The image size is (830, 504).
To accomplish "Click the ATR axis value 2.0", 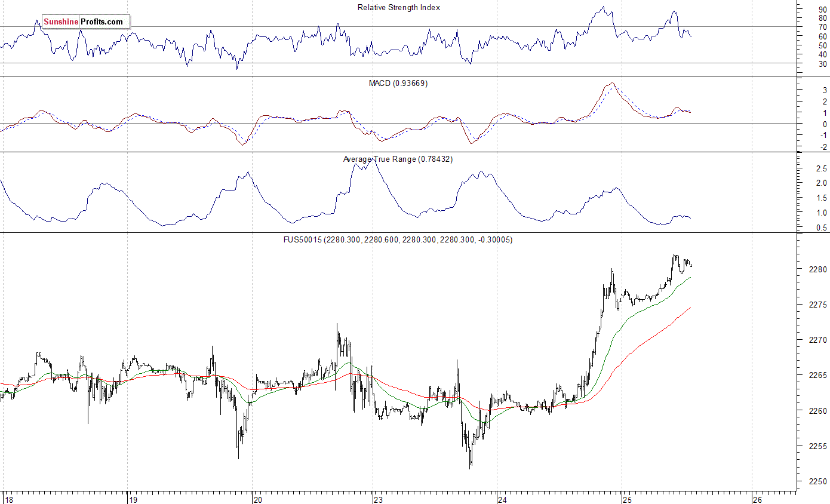I will pos(820,183).
